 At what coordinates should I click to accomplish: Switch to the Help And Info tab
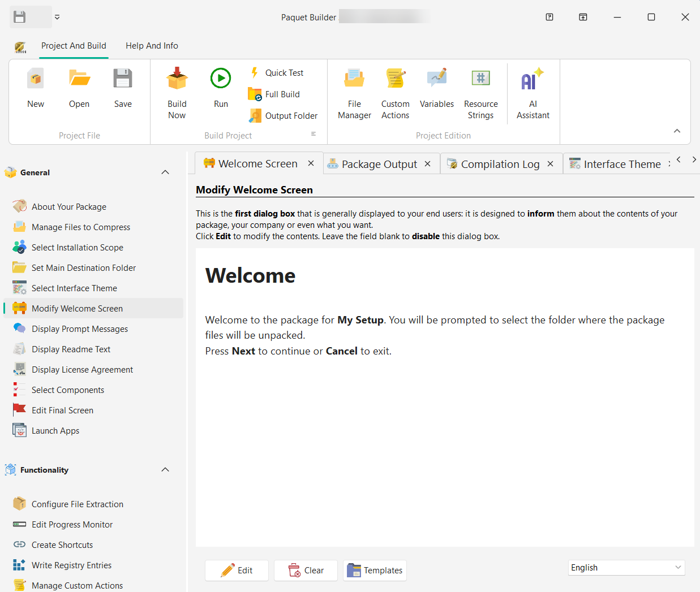152,46
